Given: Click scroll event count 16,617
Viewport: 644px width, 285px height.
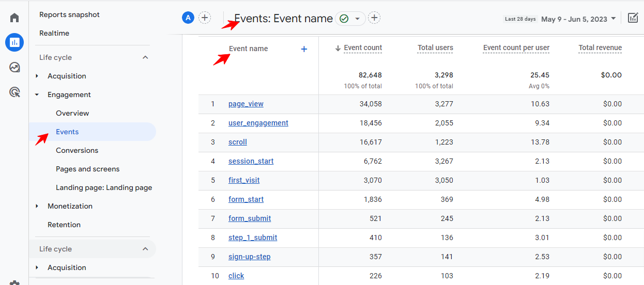Looking at the screenshot, I should pyautogui.click(x=371, y=142).
